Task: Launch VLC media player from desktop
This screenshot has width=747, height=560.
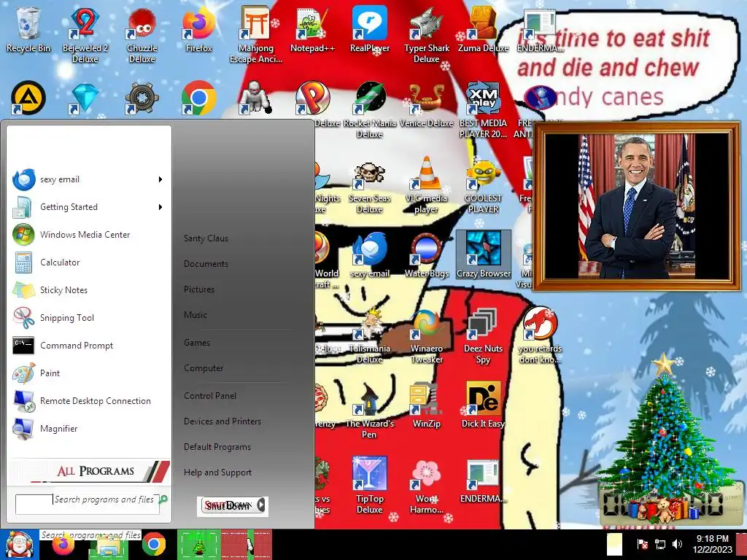Action: 426,184
